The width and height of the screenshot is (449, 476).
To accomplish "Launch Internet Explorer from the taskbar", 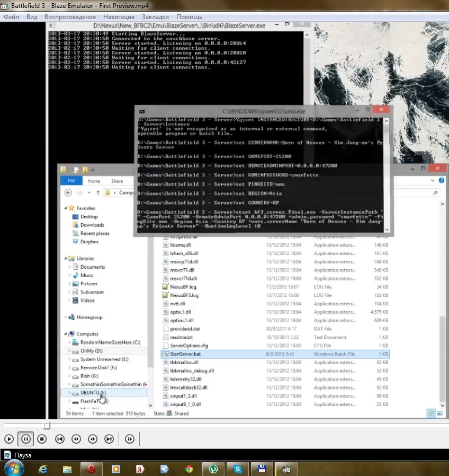I will pyautogui.click(x=43, y=469).
